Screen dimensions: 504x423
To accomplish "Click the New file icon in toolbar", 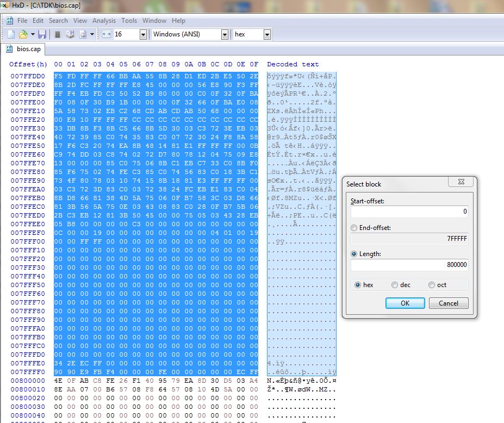I will (x=11, y=34).
